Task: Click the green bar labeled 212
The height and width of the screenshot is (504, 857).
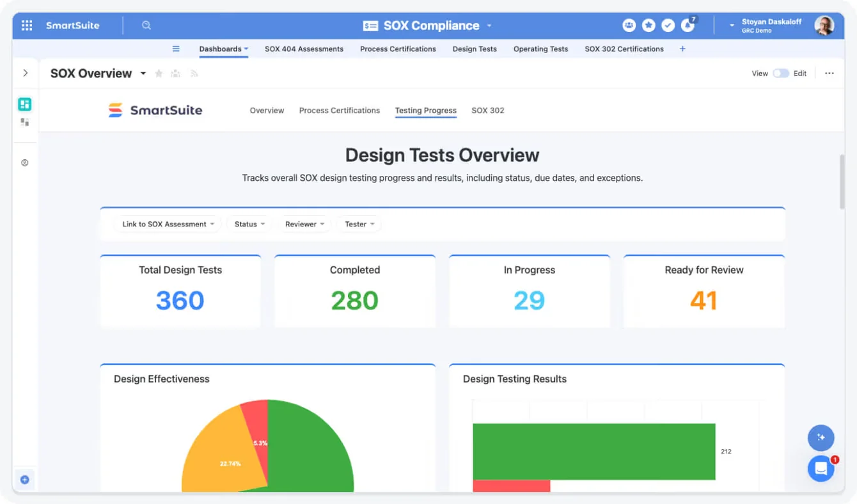Action: coord(594,452)
